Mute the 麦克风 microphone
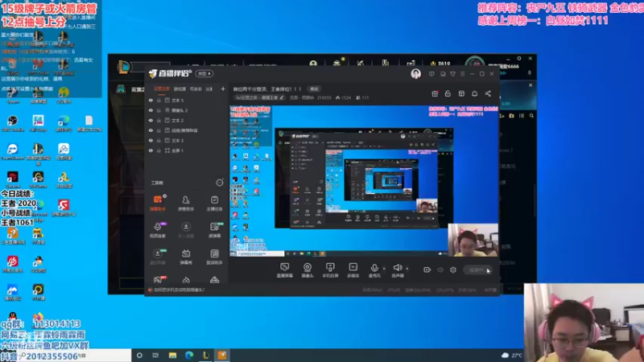 (374, 270)
